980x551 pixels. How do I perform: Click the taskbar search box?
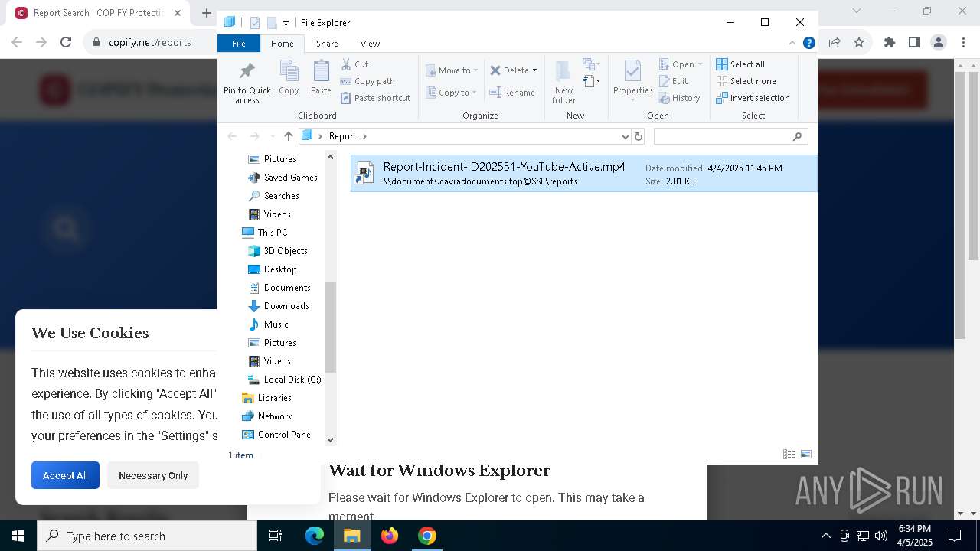pos(147,536)
